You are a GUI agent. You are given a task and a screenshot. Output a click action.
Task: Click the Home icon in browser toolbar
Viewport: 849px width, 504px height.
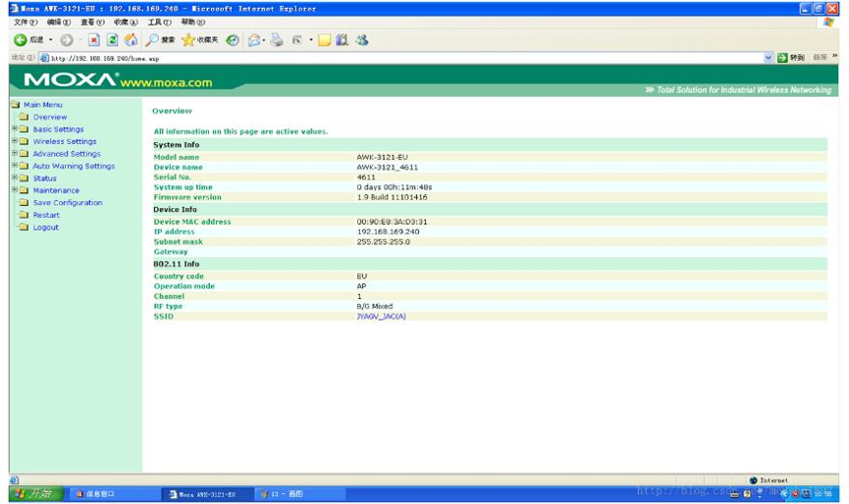point(131,40)
